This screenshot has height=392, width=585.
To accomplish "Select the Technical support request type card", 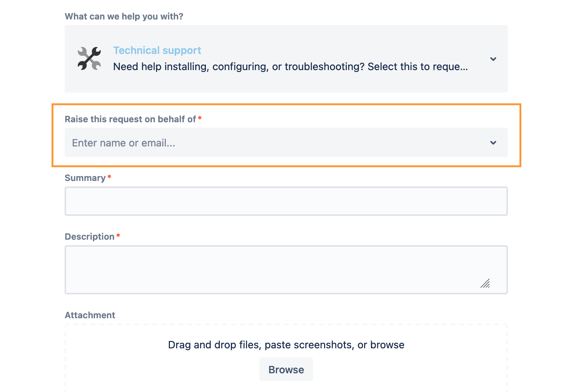I will click(286, 81).
